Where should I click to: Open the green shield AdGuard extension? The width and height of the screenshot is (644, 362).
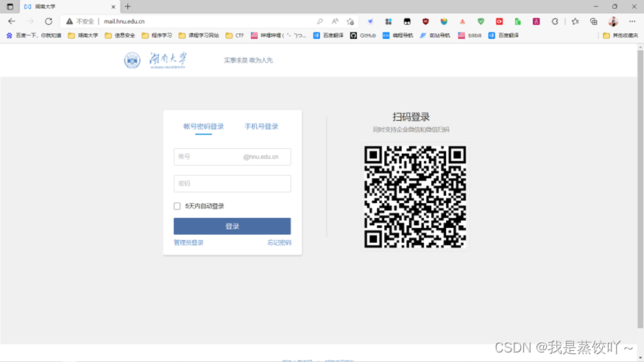click(x=481, y=21)
